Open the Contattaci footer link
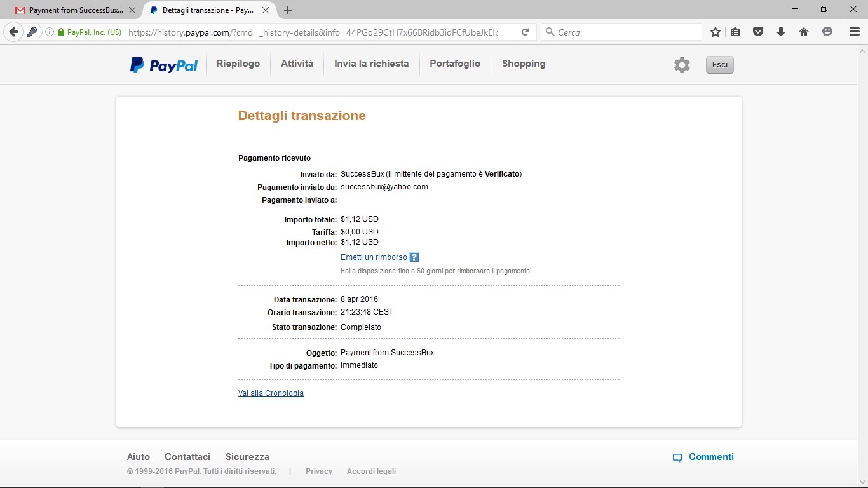 pos(187,457)
